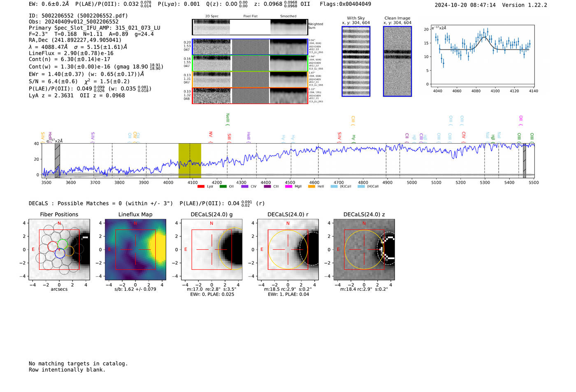Image resolution: width=576 pixels, height=392 pixels.
Task: Click the green NeIII line label
Action: (228, 120)
